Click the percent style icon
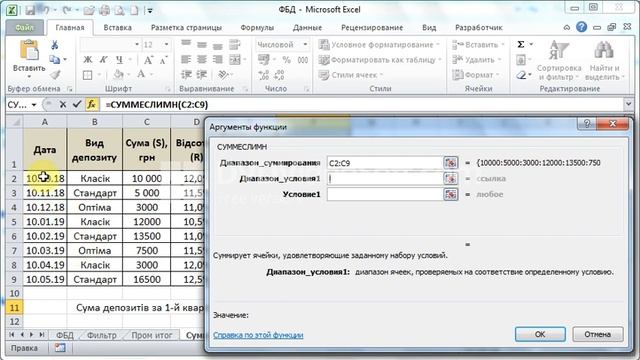640x360 pixels. [287, 60]
